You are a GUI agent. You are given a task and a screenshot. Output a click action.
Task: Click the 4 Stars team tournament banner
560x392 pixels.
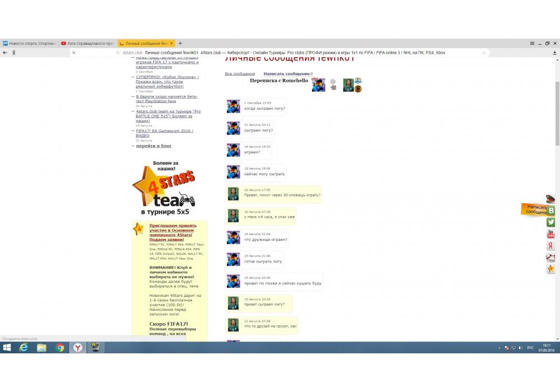click(165, 188)
